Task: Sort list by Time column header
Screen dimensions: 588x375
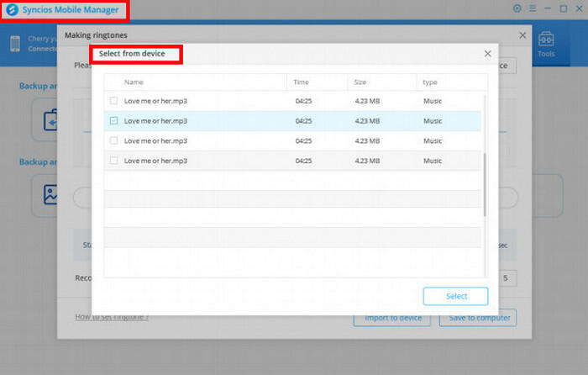Action: [302, 82]
